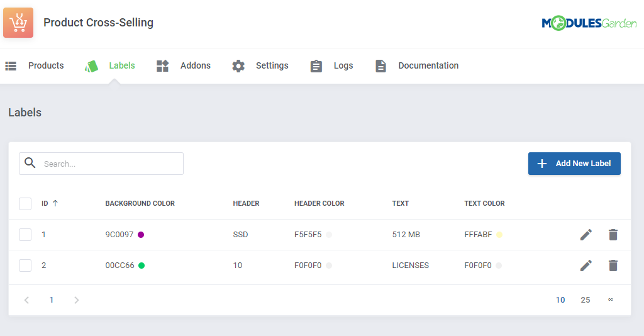Click the Text Color column header
This screenshot has width=644, height=336.
[484, 203]
